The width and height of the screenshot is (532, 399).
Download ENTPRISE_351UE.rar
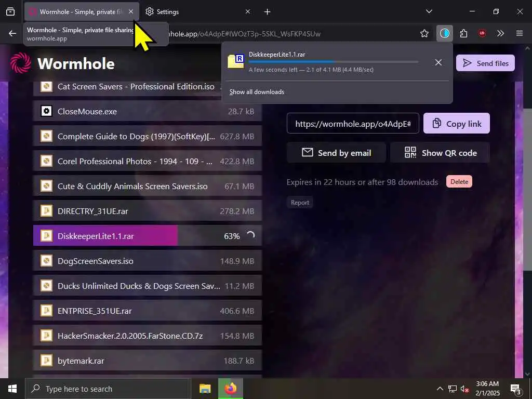tap(148, 311)
